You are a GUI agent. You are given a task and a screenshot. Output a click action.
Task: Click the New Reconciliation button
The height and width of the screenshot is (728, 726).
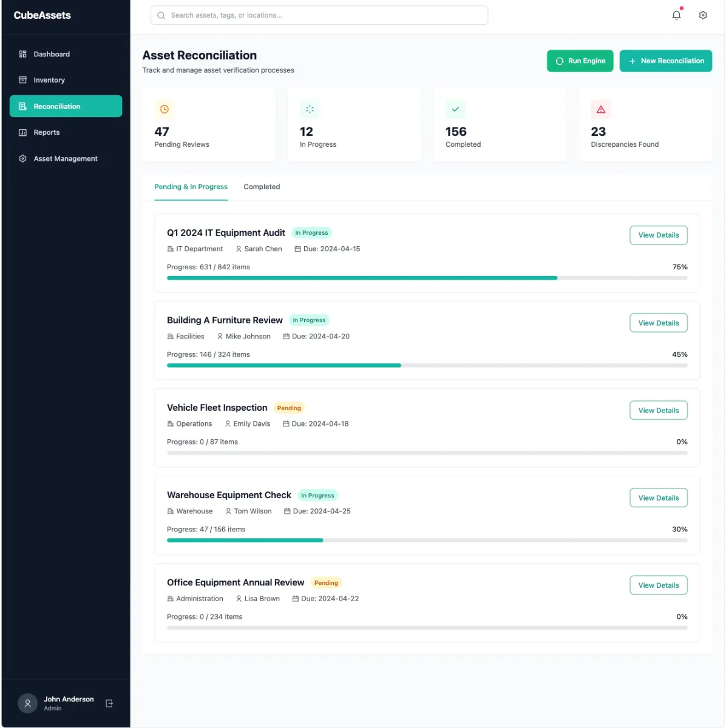[665, 61]
